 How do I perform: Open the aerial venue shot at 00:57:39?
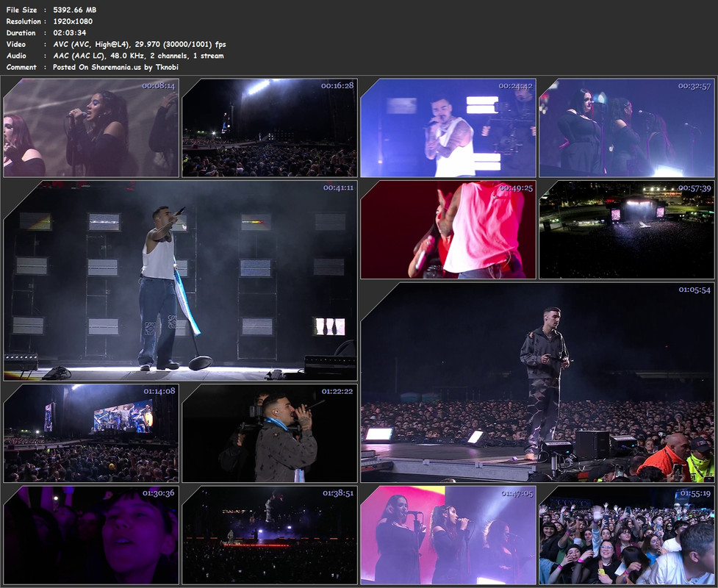click(626, 229)
